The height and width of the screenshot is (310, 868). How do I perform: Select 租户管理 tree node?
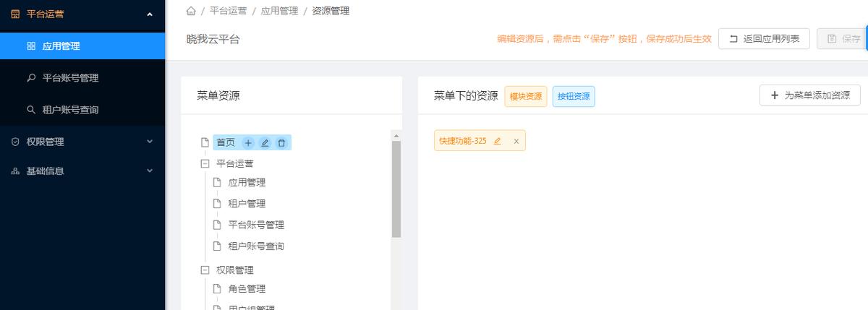point(247,204)
